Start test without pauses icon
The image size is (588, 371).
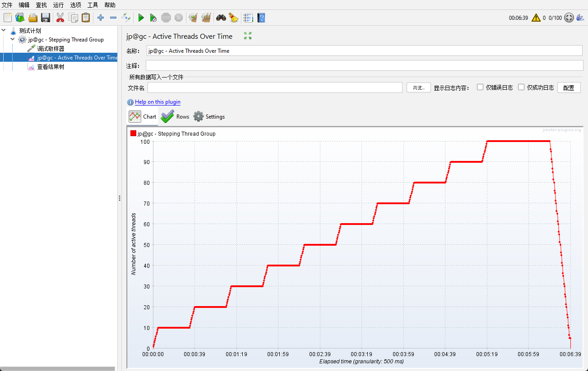(153, 18)
